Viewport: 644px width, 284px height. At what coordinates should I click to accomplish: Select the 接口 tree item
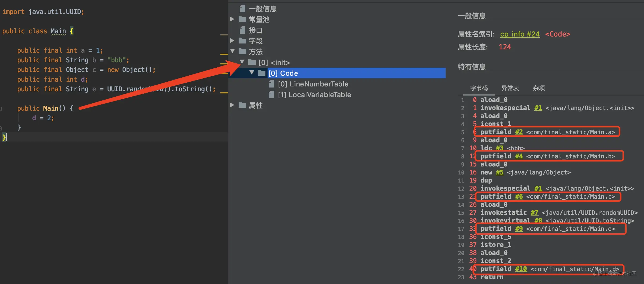pyautogui.click(x=256, y=30)
